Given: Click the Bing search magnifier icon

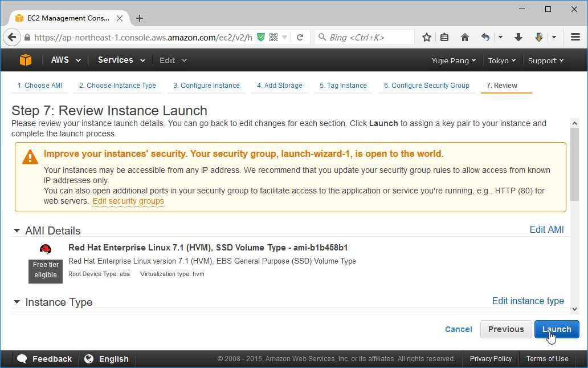Looking at the screenshot, I should (x=322, y=37).
